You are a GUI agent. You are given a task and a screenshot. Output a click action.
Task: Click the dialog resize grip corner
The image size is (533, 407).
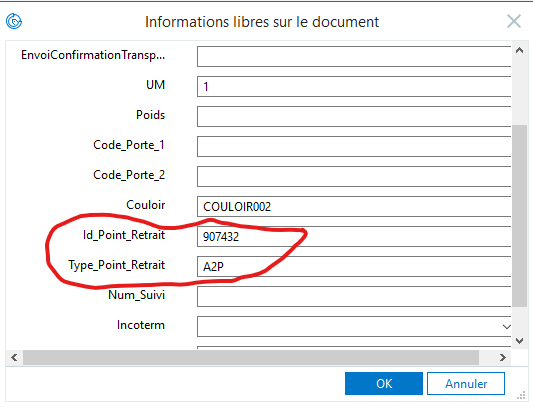click(x=521, y=396)
